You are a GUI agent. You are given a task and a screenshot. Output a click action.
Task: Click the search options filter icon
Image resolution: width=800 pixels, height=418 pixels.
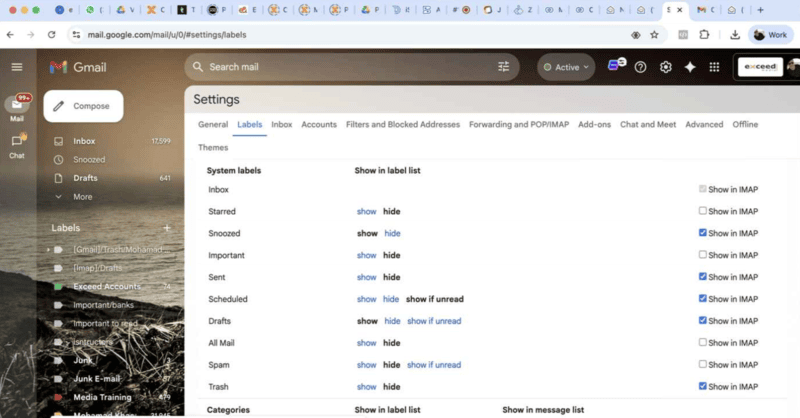pyautogui.click(x=503, y=67)
